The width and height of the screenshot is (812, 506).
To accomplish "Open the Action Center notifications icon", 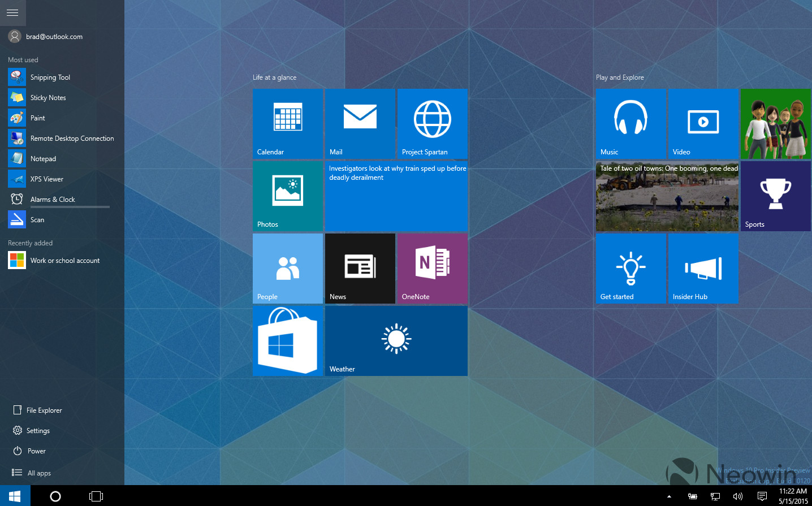I will click(x=762, y=496).
